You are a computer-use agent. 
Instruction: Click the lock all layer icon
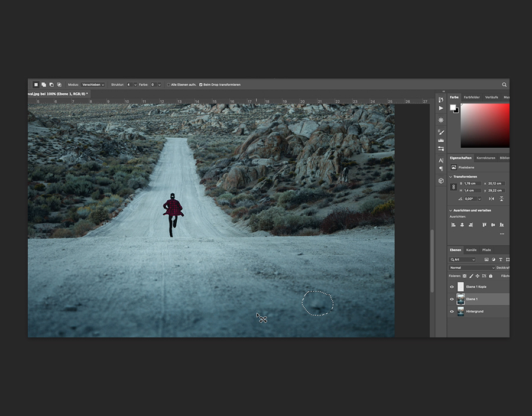pyautogui.click(x=490, y=275)
